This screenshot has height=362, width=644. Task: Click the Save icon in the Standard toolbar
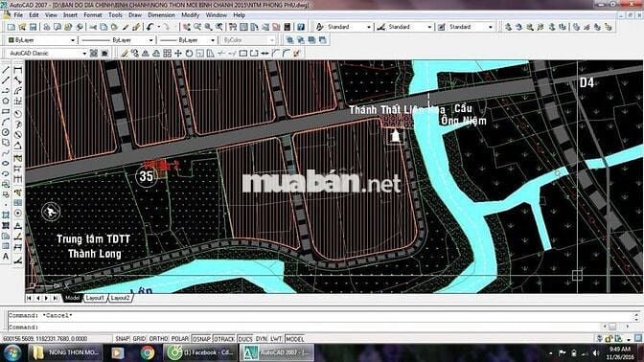click(x=33, y=27)
